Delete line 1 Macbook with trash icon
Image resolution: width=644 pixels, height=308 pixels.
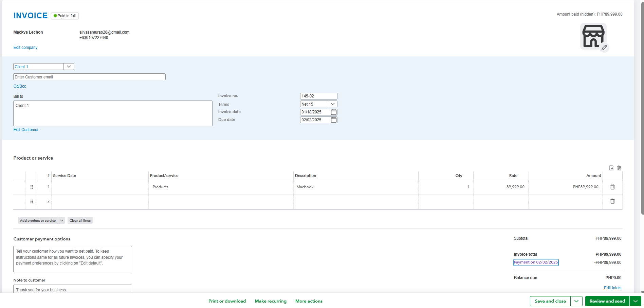612,187
